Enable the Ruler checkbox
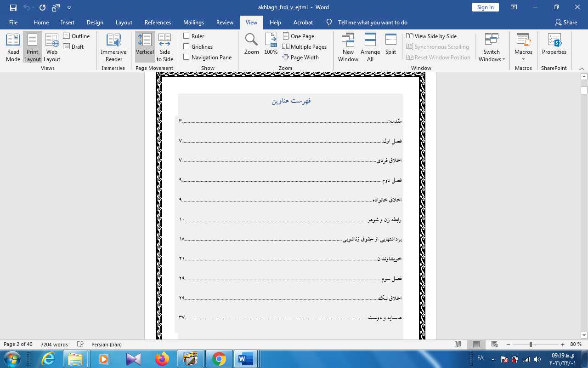The width and height of the screenshot is (588, 368). tap(187, 36)
